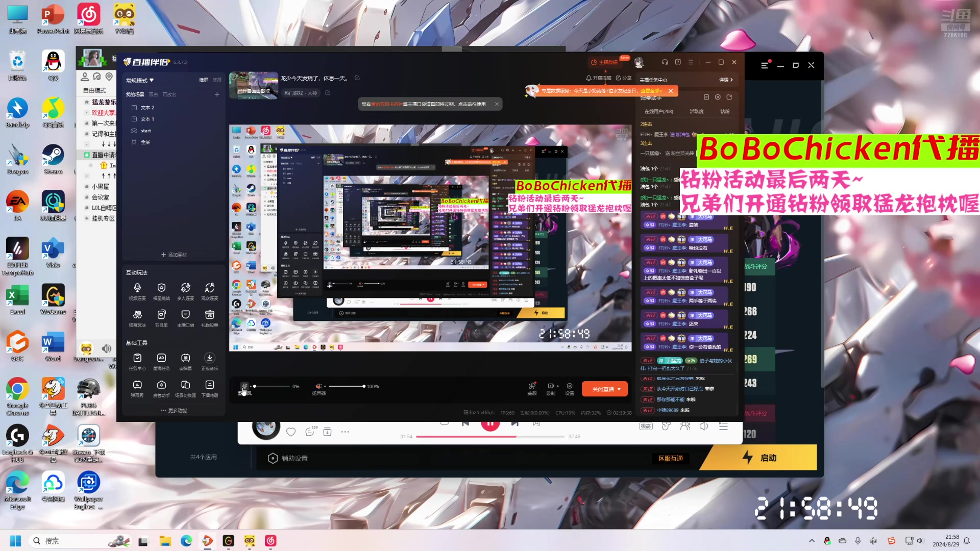Expand speaker device arrow
Screen dimensions: 980x551
[x=325, y=386]
